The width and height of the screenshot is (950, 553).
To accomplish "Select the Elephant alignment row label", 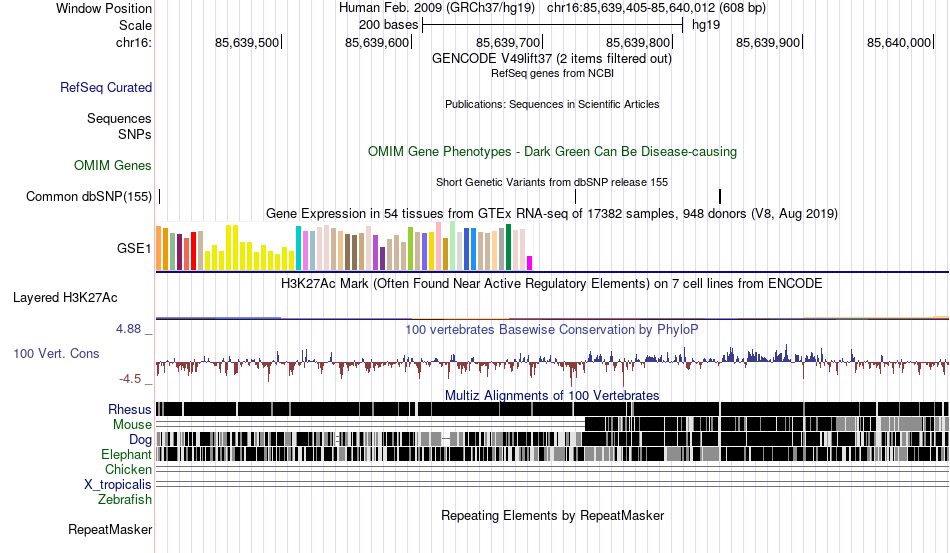I will coord(126,454).
